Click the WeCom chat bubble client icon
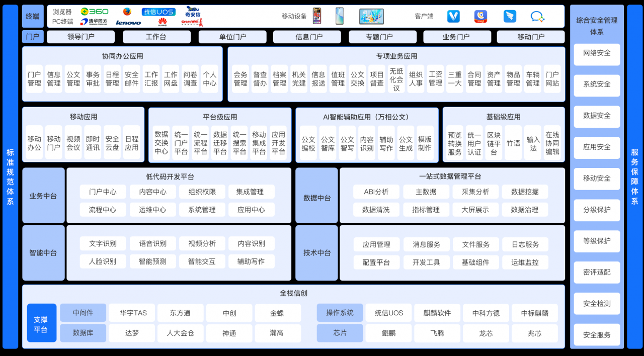This screenshot has height=356, width=644. 537,17
